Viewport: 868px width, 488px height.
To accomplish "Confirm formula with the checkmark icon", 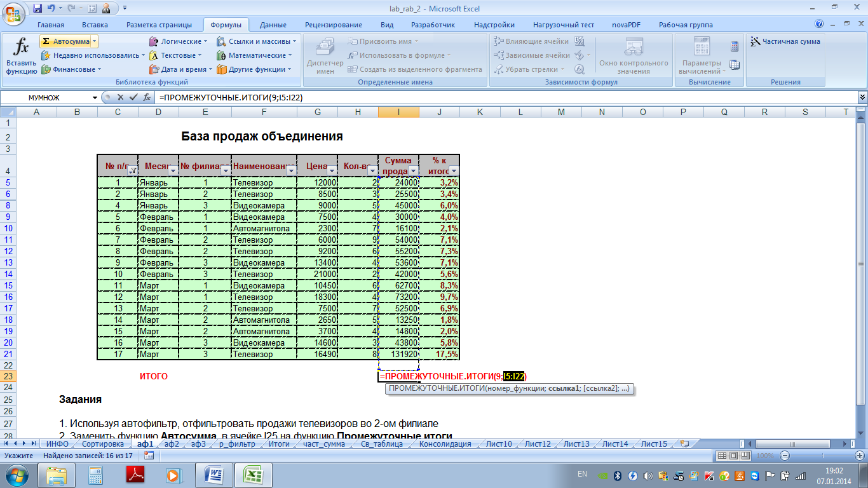I will point(133,98).
